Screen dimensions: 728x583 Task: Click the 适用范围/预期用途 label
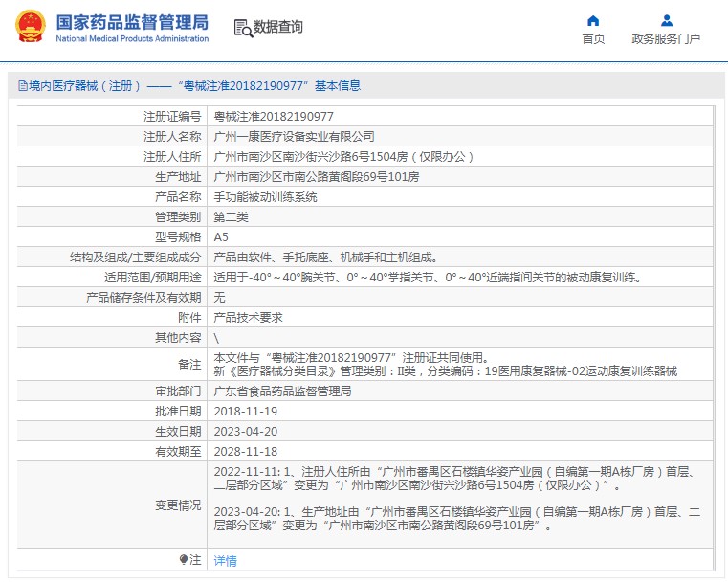point(153,278)
